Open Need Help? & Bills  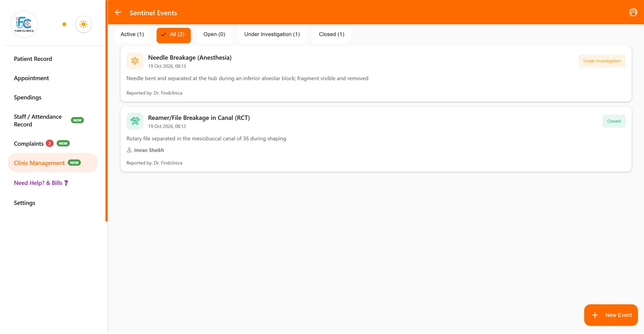[x=41, y=183]
